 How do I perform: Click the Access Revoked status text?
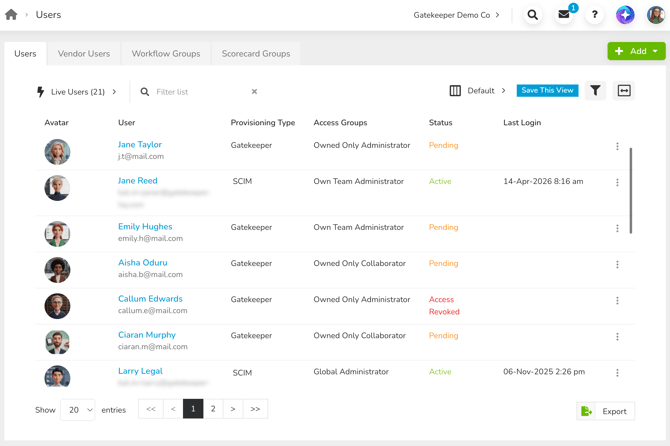coord(444,305)
